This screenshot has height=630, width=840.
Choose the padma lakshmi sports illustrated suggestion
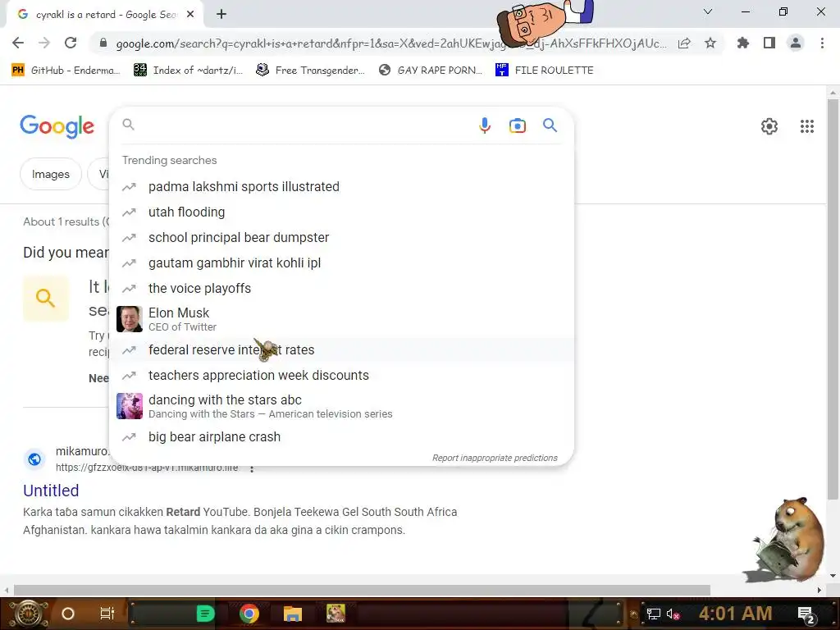pyautogui.click(x=341, y=186)
